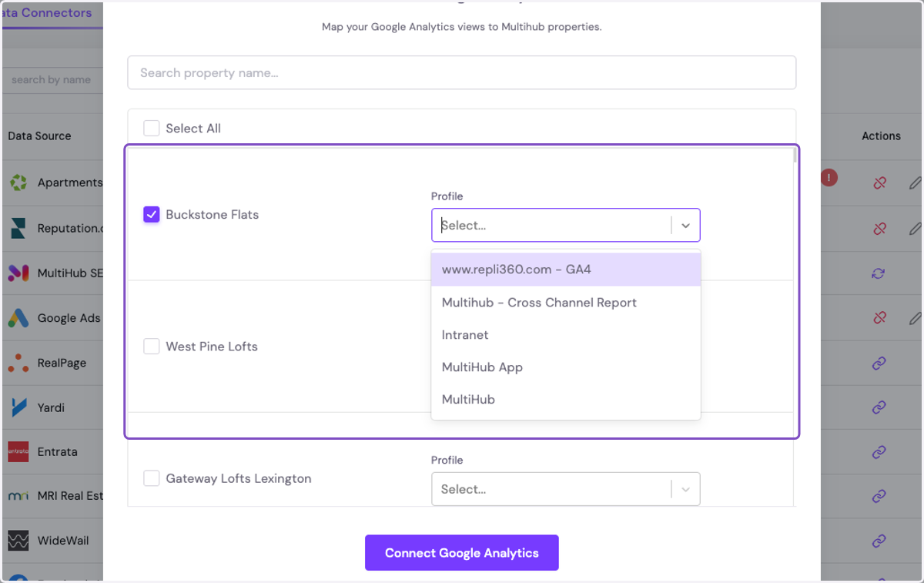The image size is (924, 583).
Task: Click the Gateway Lofts Lexington property name
Action: coord(239,478)
